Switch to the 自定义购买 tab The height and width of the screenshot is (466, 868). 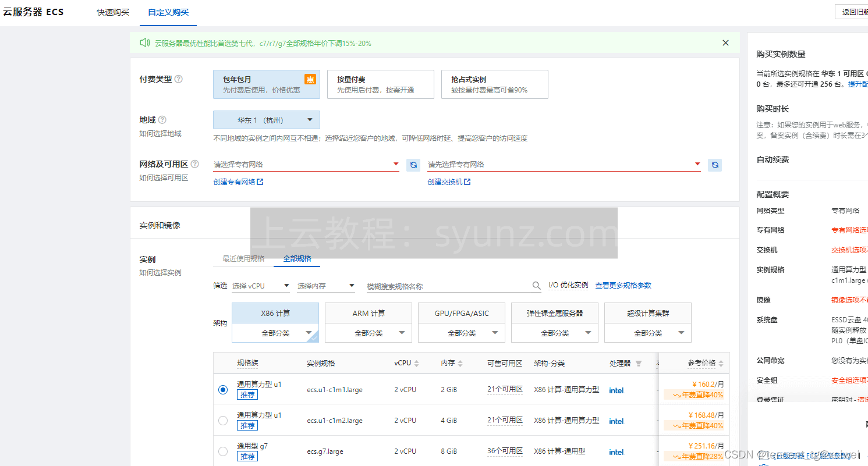tap(168, 12)
